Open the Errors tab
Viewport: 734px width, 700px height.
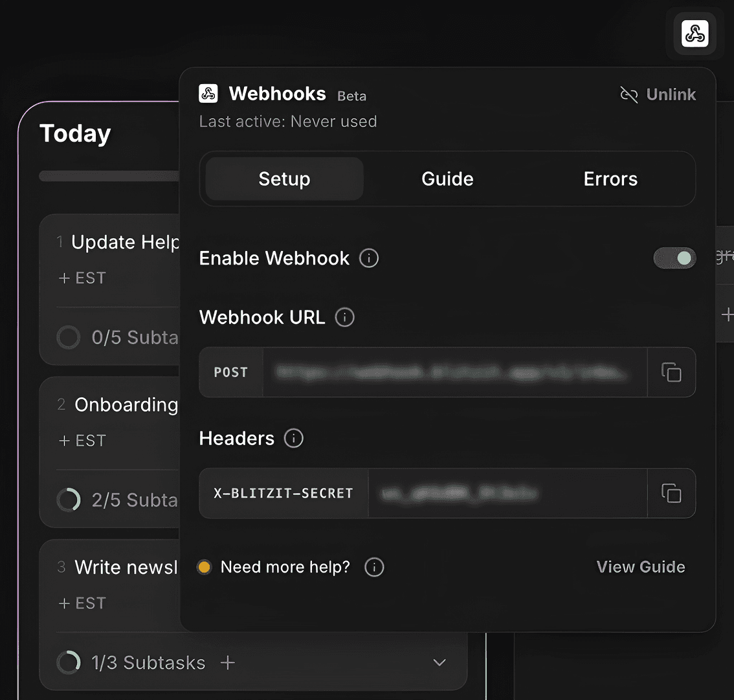tap(610, 179)
